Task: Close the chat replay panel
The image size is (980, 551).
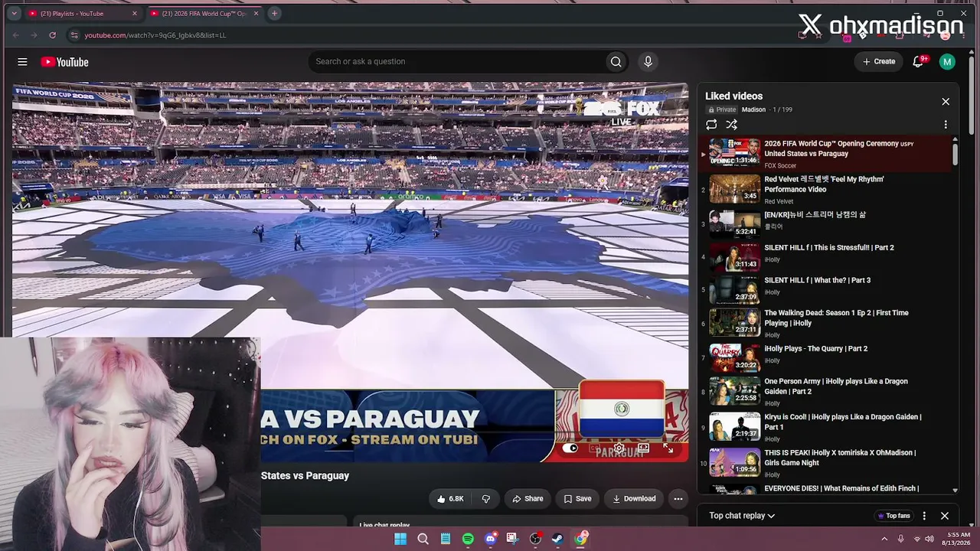Action: (x=945, y=516)
